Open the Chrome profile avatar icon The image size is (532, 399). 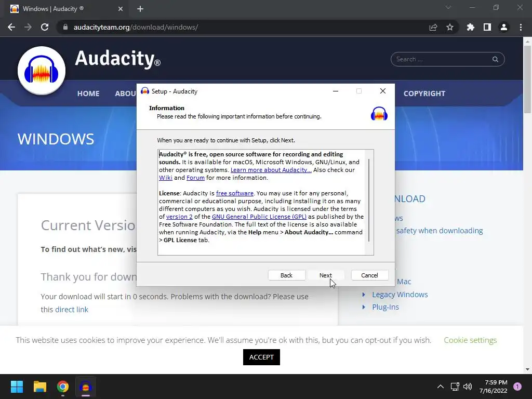tap(504, 27)
